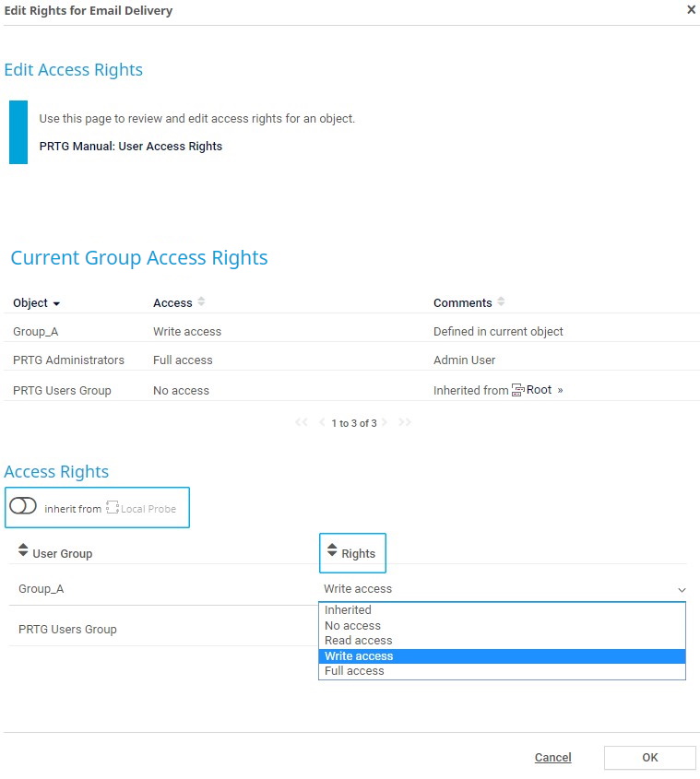Select Inherited from the rights list

coord(348,610)
